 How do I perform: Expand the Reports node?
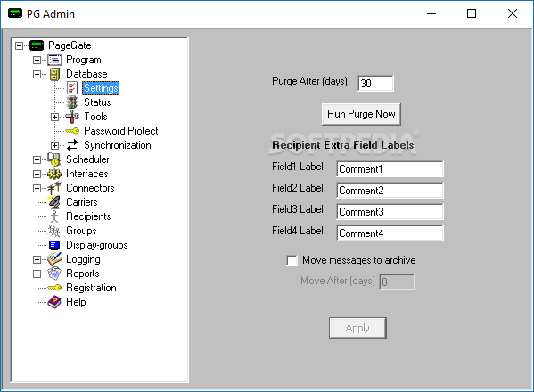pos(37,274)
